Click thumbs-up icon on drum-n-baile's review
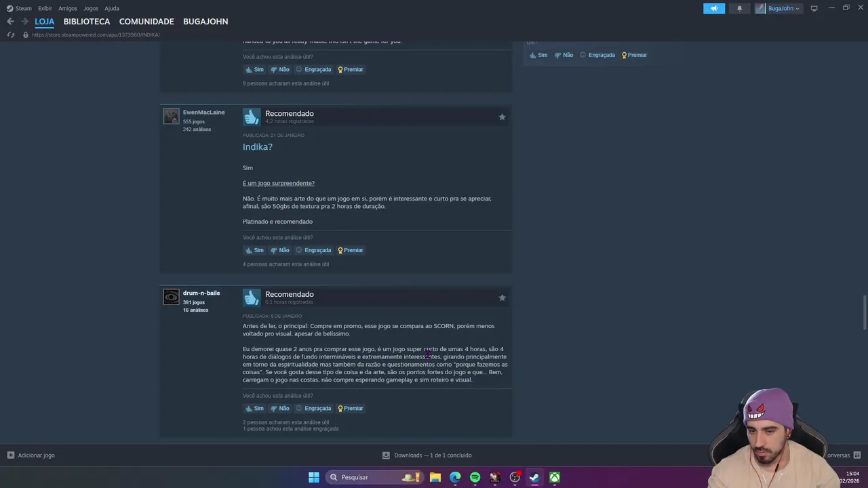Viewport: 868px width, 488px height. click(x=252, y=298)
